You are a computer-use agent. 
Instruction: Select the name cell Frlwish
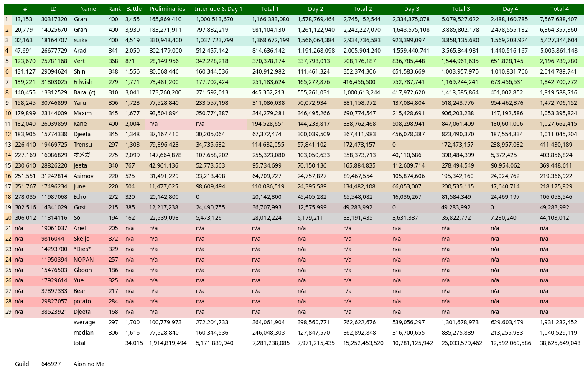pyautogui.click(x=83, y=82)
